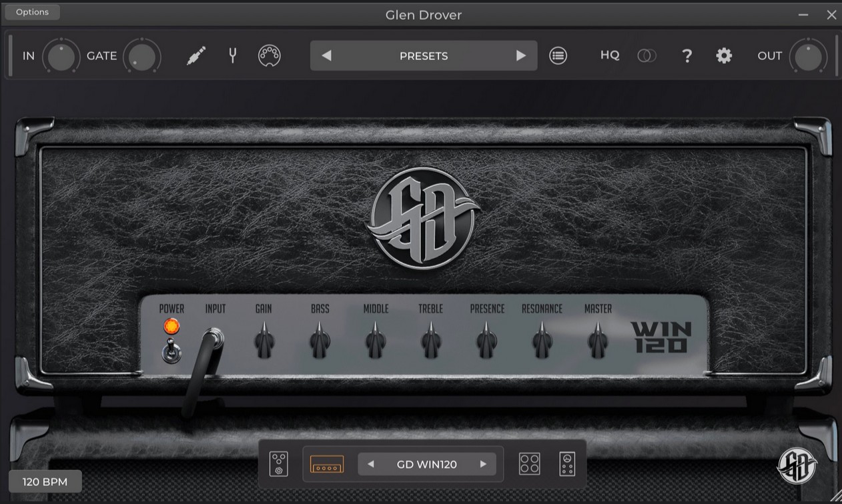Select the orange amp head section icon

click(327, 464)
